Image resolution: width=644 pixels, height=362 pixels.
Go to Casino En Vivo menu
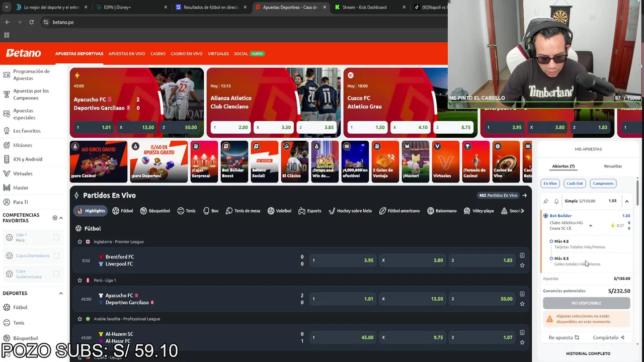(187, 54)
